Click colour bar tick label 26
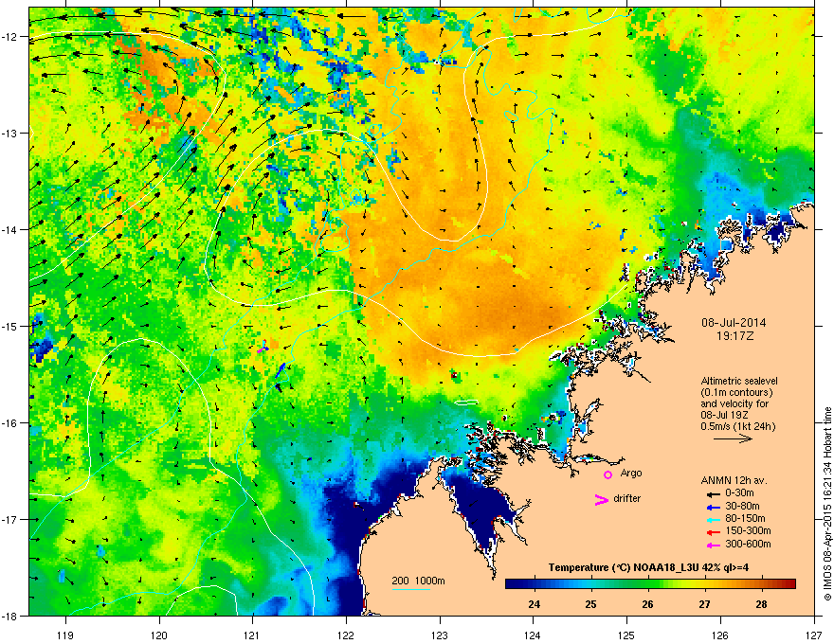834x644 pixels. coord(647,604)
